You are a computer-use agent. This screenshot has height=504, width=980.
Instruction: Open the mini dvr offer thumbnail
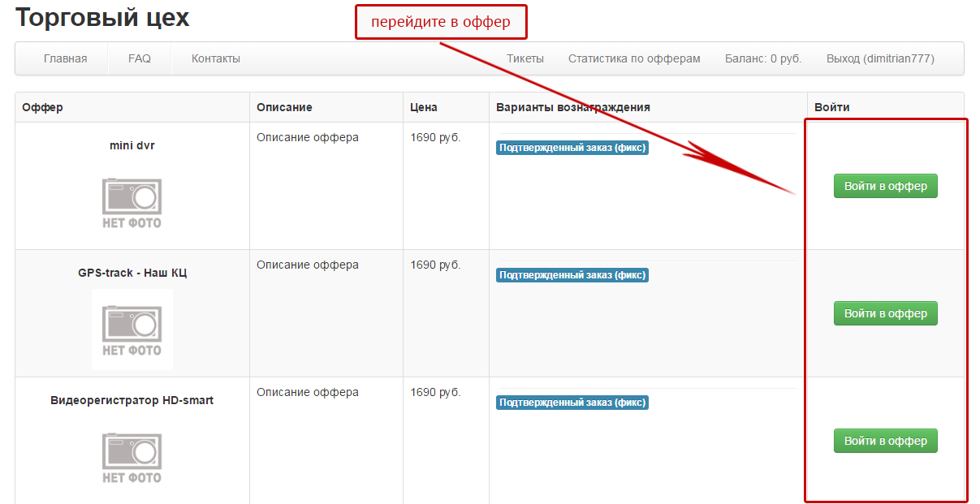pyautogui.click(x=130, y=202)
